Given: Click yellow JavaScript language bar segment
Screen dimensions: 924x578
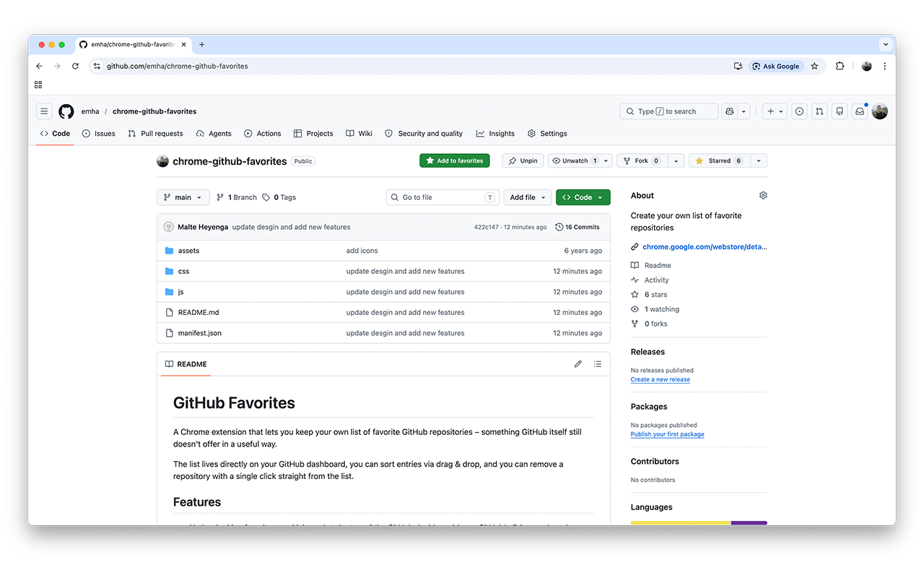Looking at the screenshot, I should click(x=681, y=523).
